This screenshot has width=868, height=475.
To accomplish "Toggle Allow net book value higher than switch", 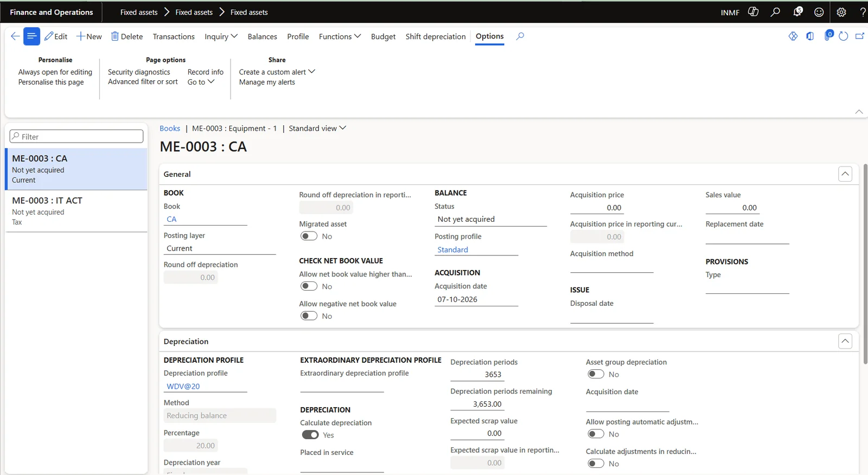I will (309, 286).
